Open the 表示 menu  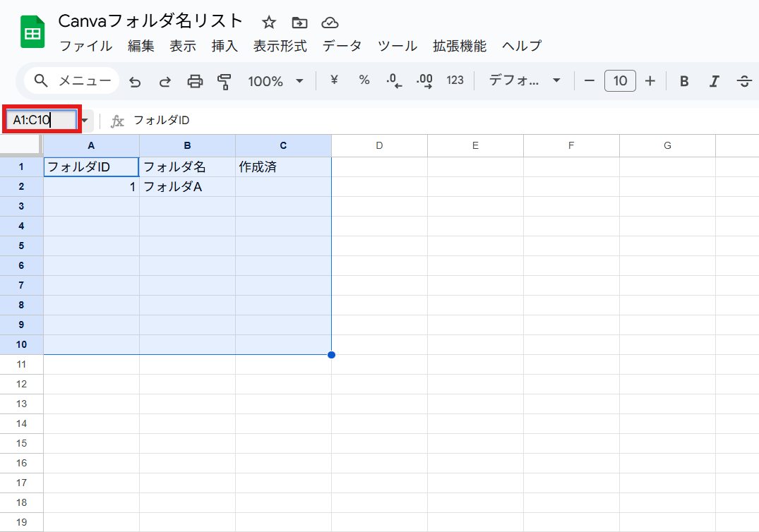tap(183, 46)
